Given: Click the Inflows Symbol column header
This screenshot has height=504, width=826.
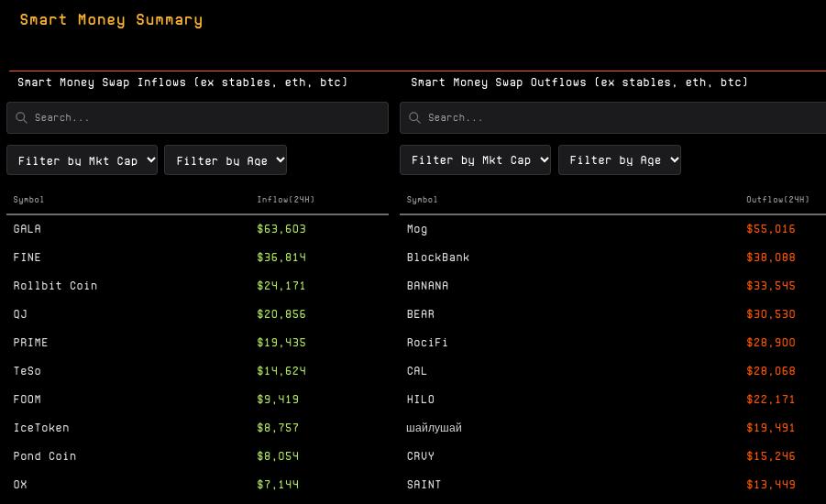Looking at the screenshot, I should 28,200.
